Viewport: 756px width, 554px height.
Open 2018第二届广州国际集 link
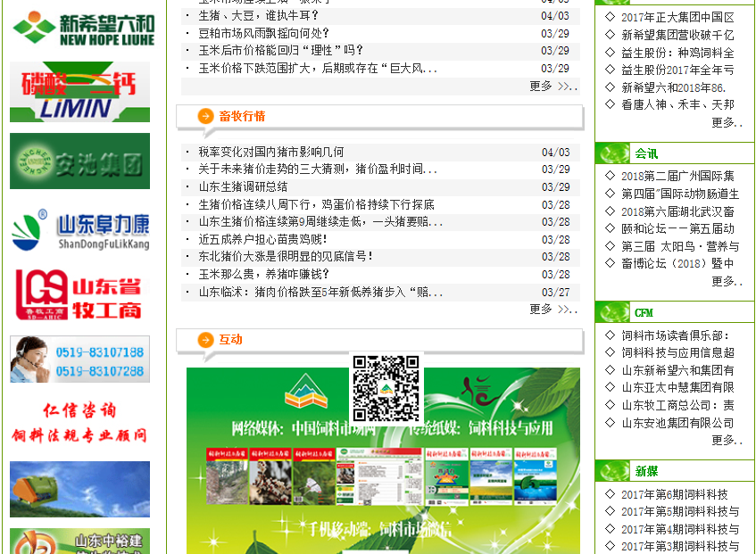coord(677,176)
